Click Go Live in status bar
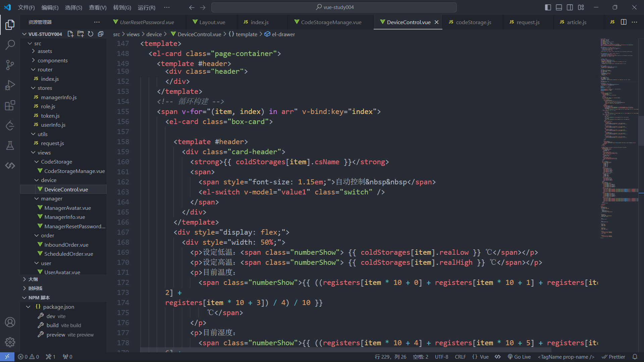Image resolution: width=644 pixels, height=362 pixels. tap(519, 357)
